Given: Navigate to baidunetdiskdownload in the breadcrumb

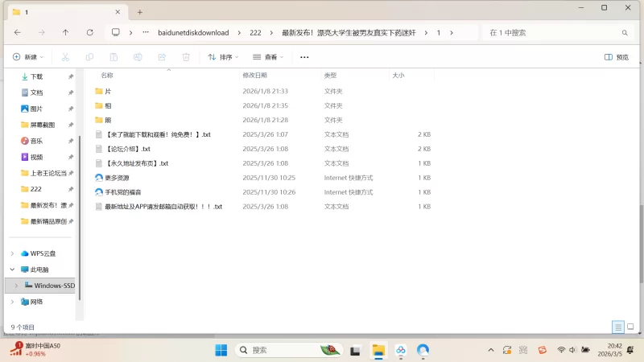Looking at the screenshot, I should click(x=192, y=32).
